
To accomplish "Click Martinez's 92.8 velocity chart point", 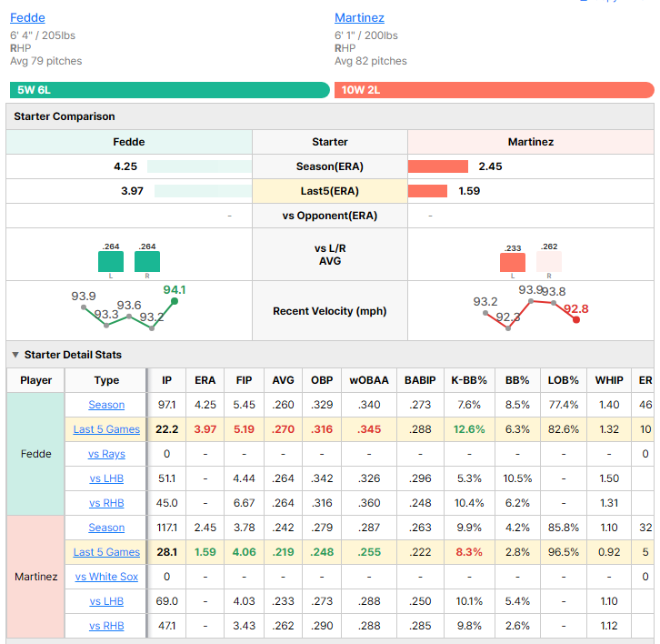I will 576,319.
